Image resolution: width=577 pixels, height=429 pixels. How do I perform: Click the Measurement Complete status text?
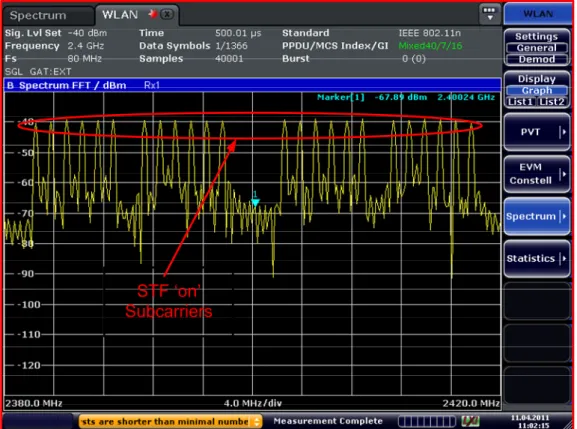[328, 421]
